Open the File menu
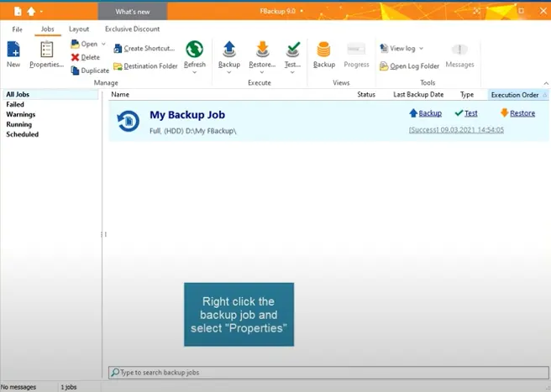This screenshot has height=392, width=551. (x=17, y=29)
